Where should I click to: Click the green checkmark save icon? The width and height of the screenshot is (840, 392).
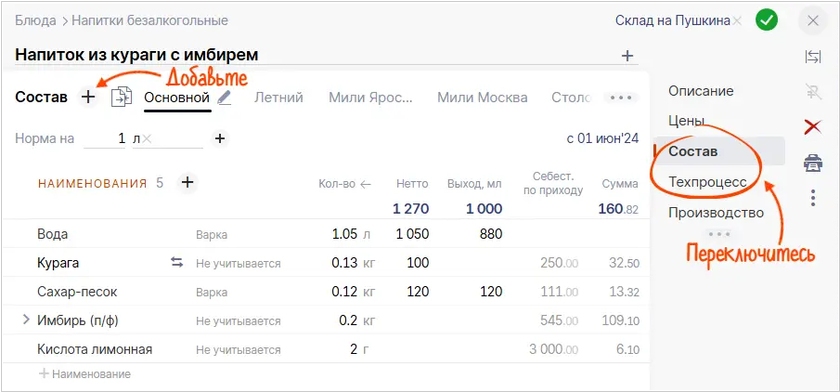coord(767,21)
